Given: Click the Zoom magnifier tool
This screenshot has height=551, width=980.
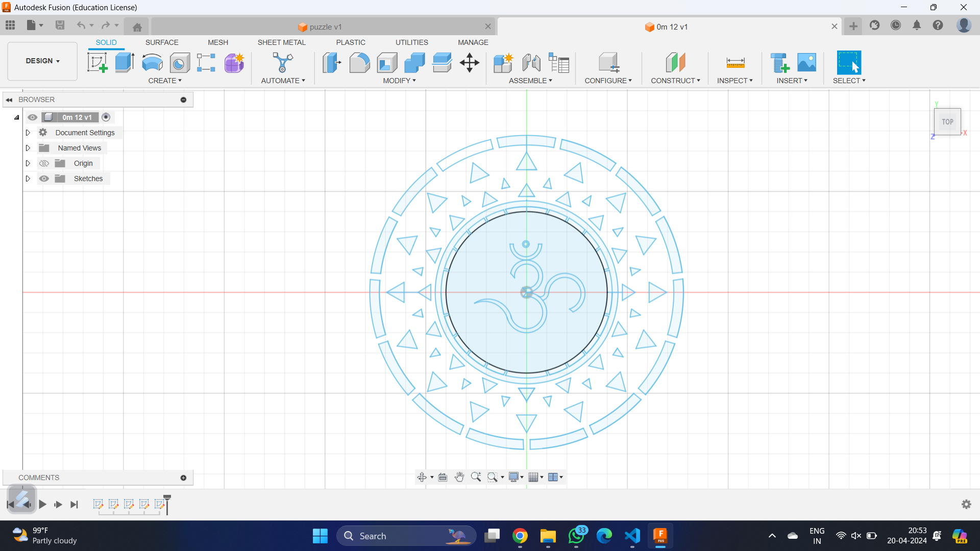Looking at the screenshot, I should tap(476, 477).
